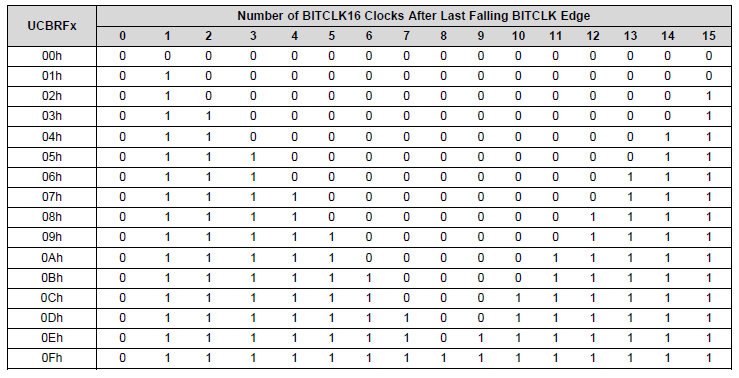Click the 07h row label
Screen dimensions: 739x378
pyautogui.click(x=52, y=197)
